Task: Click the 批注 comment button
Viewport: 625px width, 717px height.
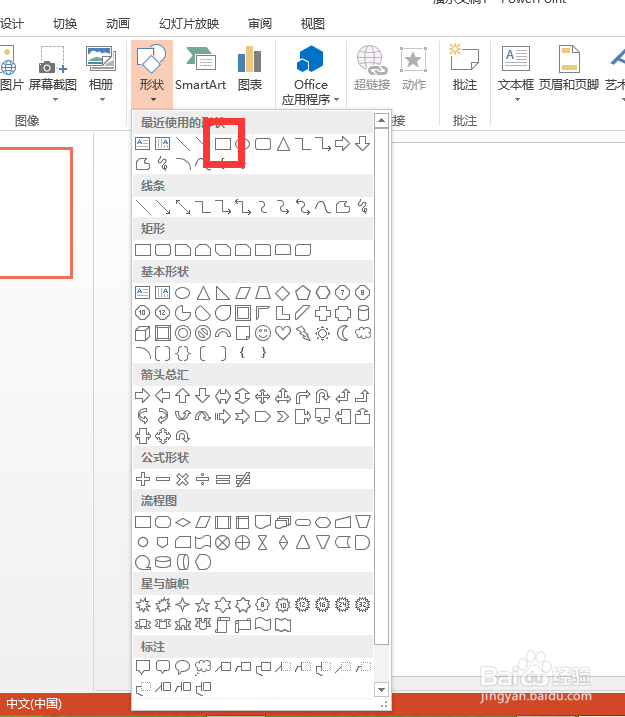Action: 465,69
